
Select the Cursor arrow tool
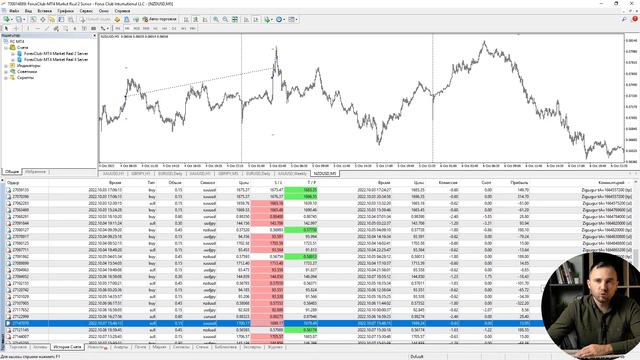(6, 28)
